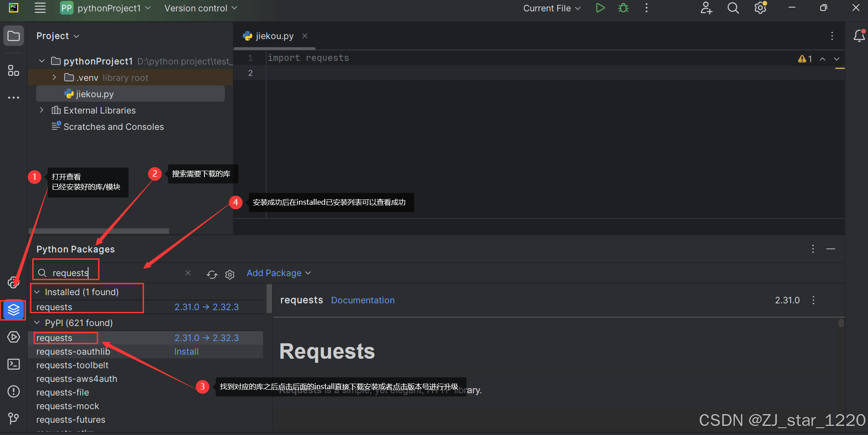Select jiekou.py in project tree

130,94
